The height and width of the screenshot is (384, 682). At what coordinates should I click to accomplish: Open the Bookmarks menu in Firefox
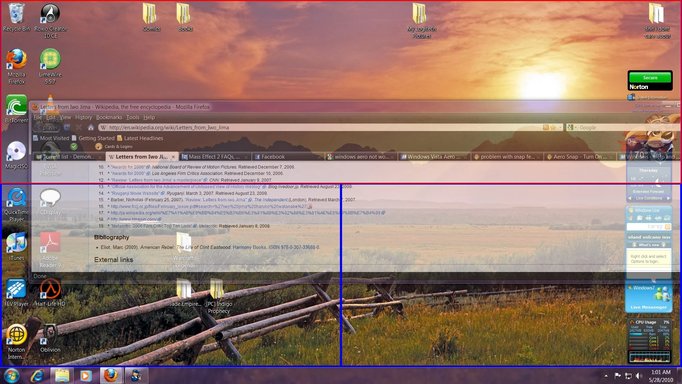[109, 117]
